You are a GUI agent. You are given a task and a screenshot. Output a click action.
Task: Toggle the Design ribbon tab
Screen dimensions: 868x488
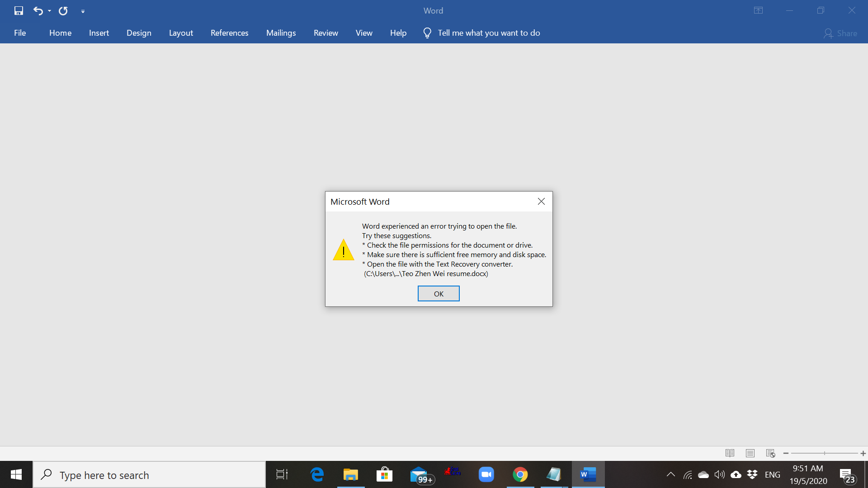click(x=139, y=33)
